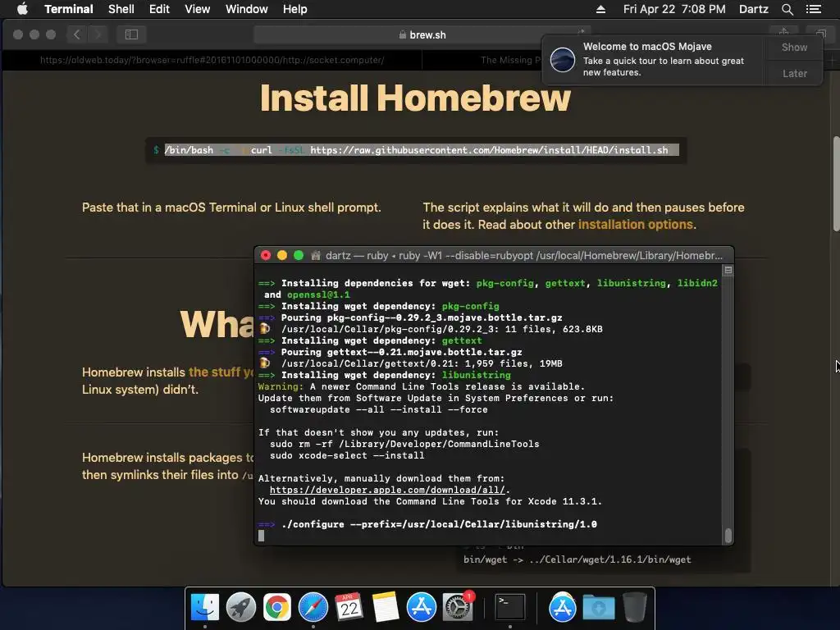Open Terminal from the Dock

tap(509, 608)
